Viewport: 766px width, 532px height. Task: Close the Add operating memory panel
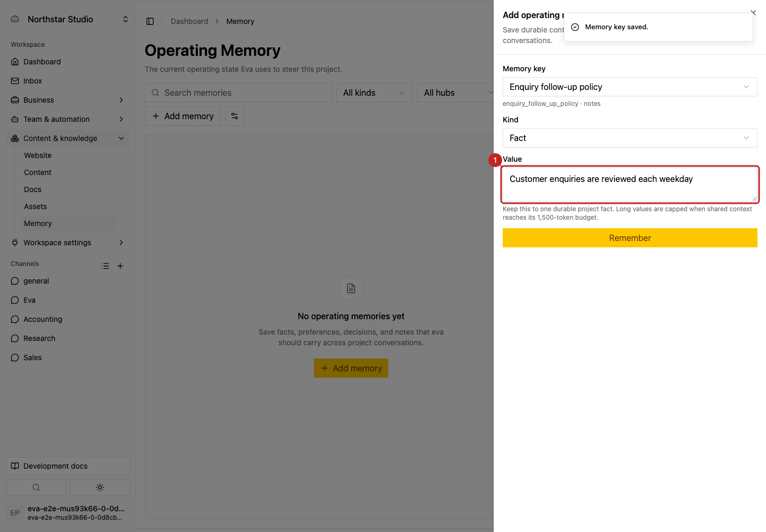753,12
